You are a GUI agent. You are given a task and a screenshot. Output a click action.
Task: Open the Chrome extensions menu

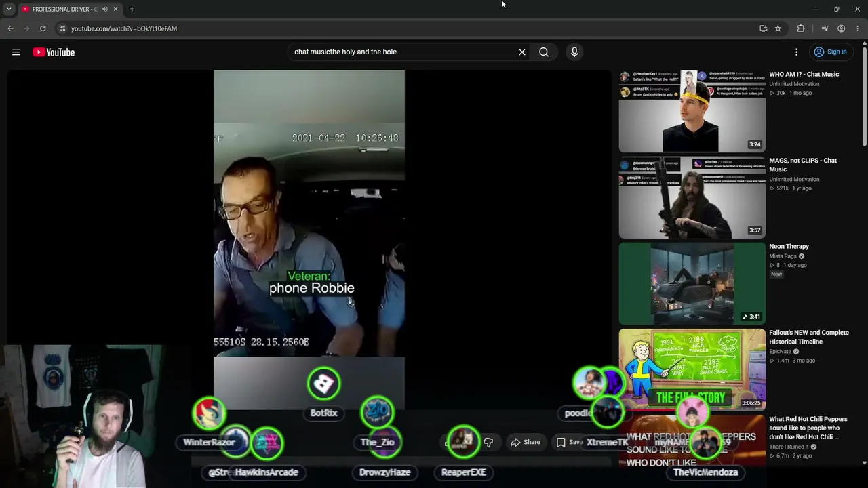(x=801, y=28)
